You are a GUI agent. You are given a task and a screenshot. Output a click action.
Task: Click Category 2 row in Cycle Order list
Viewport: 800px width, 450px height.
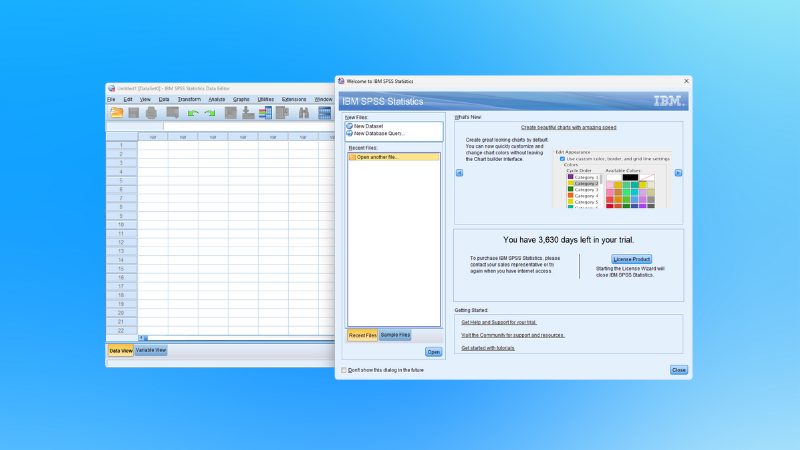[583, 183]
